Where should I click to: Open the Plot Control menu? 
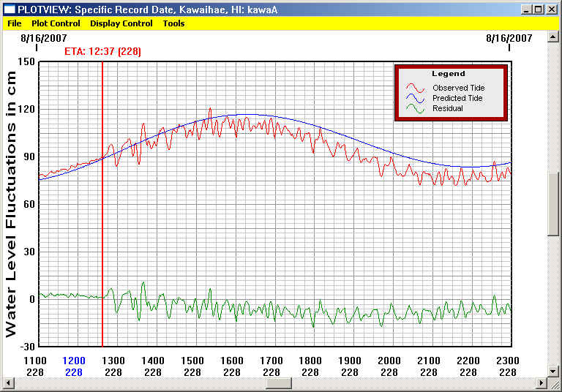coord(56,23)
